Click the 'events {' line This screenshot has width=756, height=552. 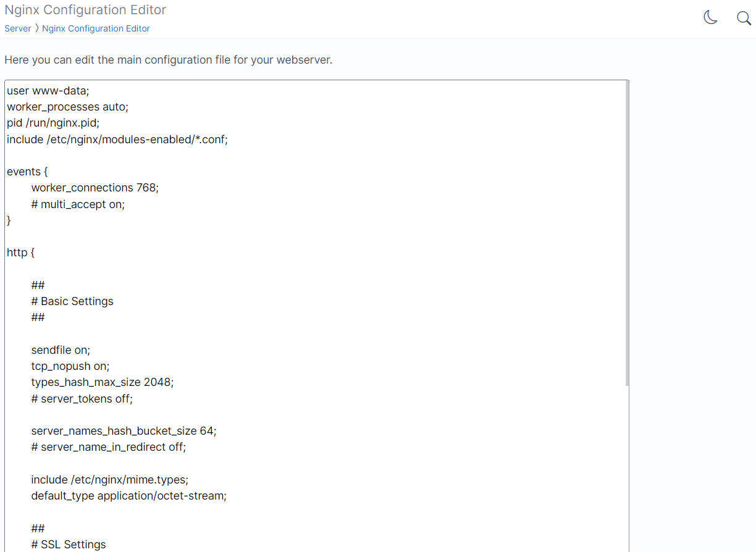tap(27, 172)
